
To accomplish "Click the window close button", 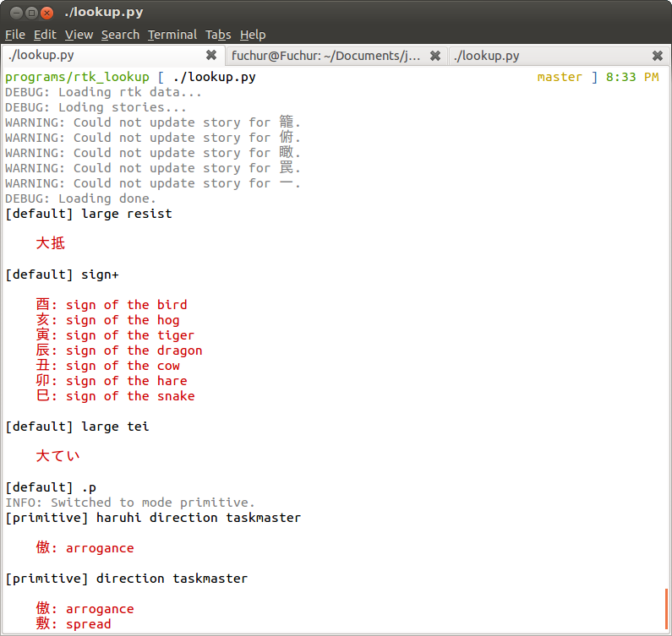I will pos(47,13).
